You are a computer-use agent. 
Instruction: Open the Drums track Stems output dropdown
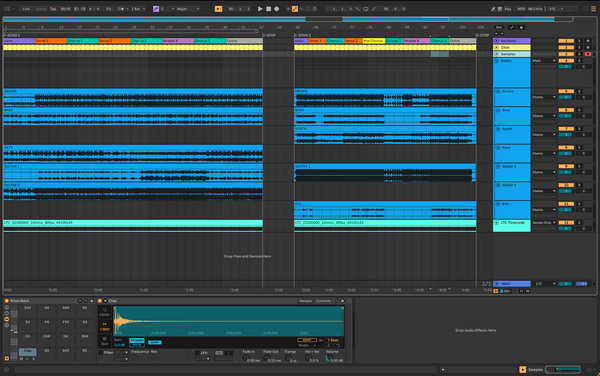[x=544, y=97]
